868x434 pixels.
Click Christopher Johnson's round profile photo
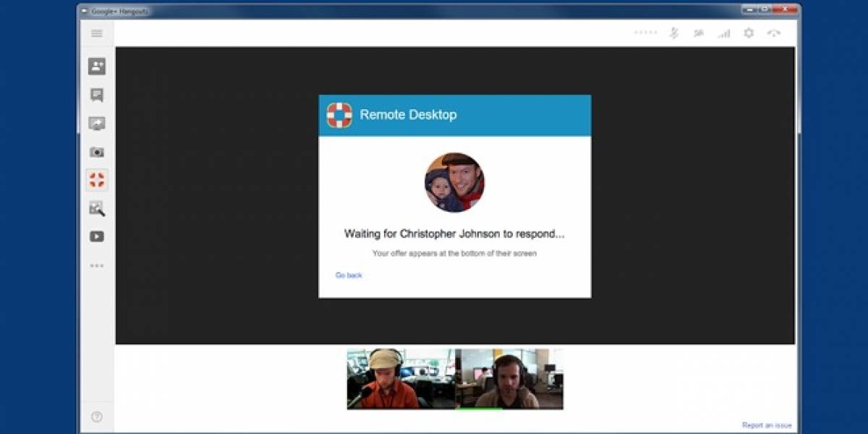tap(454, 182)
